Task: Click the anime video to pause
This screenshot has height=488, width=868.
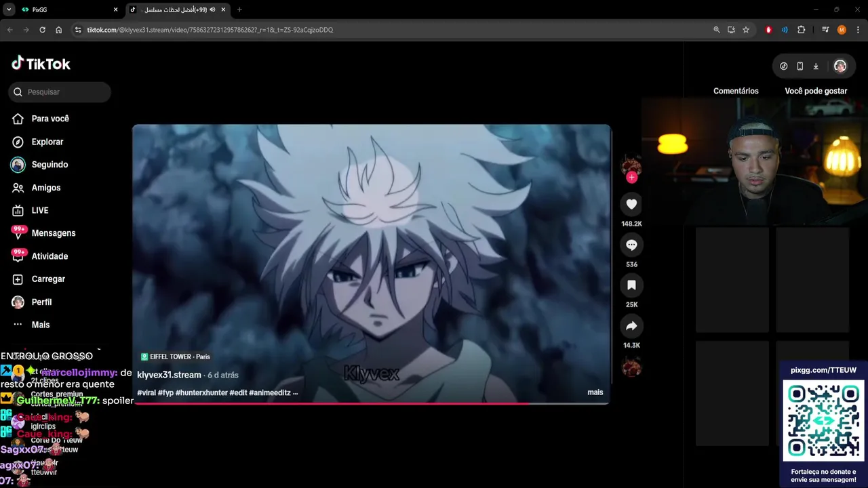Action: coord(372,264)
